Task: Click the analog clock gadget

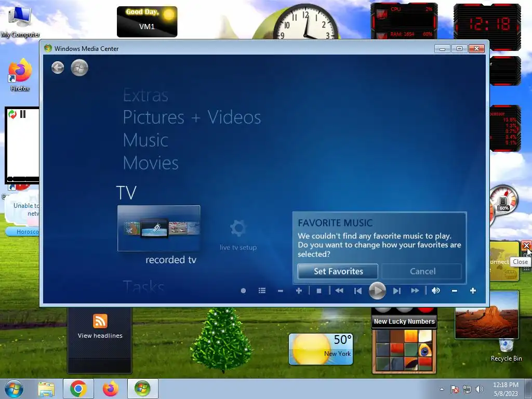Action: [x=305, y=22]
